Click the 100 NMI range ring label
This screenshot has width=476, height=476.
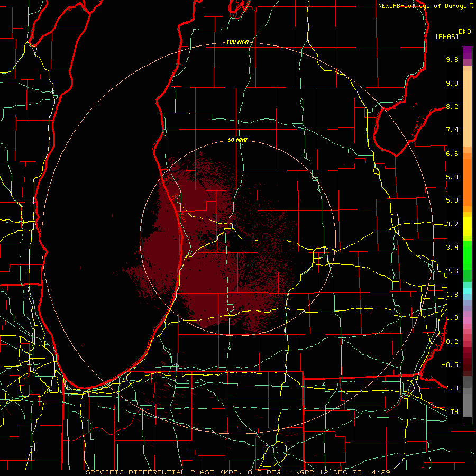tap(237, 42)
